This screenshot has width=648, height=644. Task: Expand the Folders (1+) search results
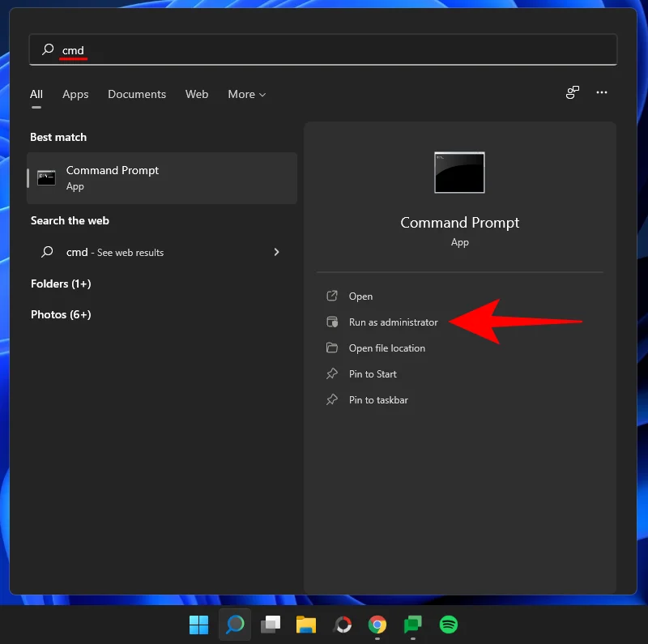pyautogui.click(x=60, y=284)
